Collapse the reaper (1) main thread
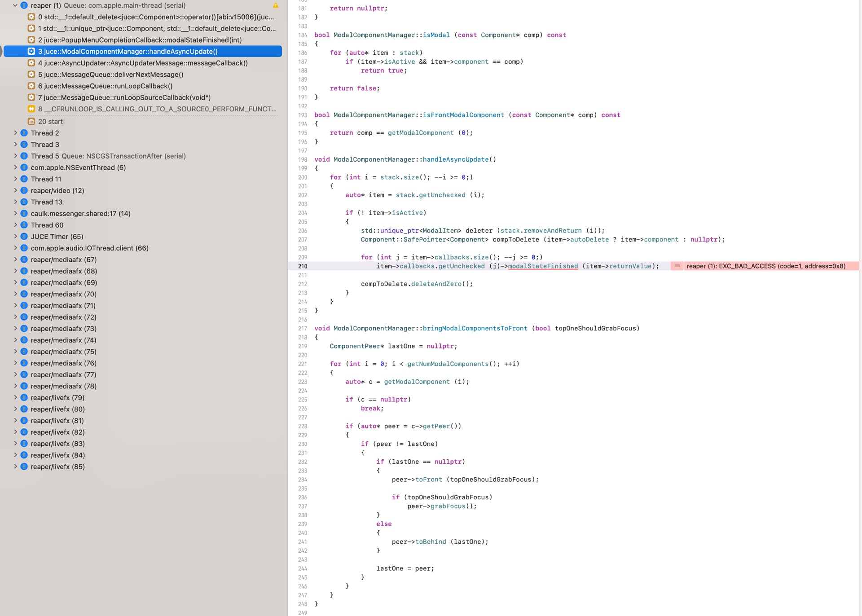862x616 pixels. 15,5
